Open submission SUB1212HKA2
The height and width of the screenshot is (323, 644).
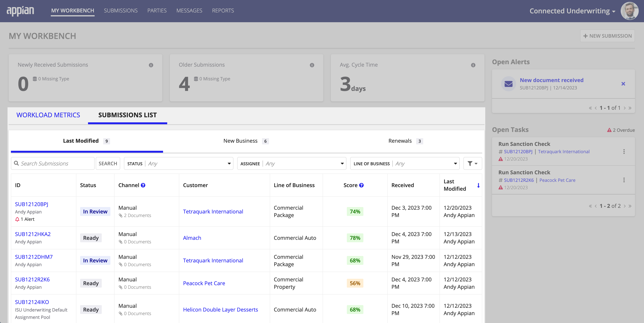[x=33, y=234]
